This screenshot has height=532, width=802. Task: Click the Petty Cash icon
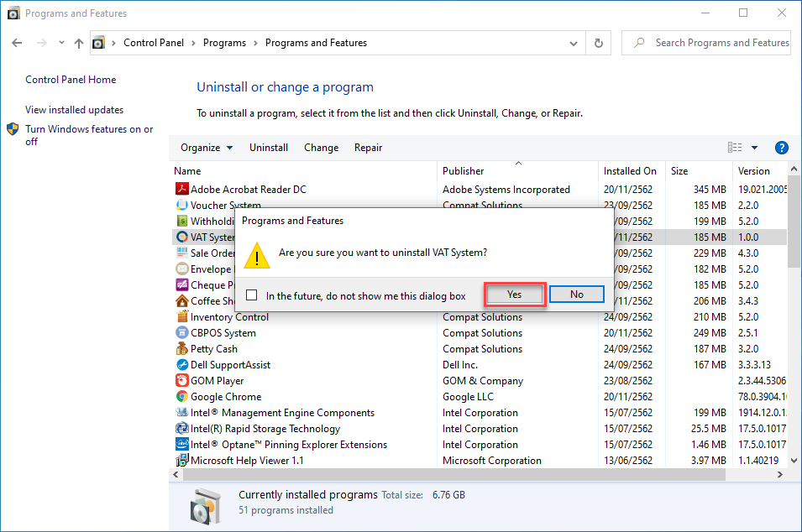[x=181, y=348]
